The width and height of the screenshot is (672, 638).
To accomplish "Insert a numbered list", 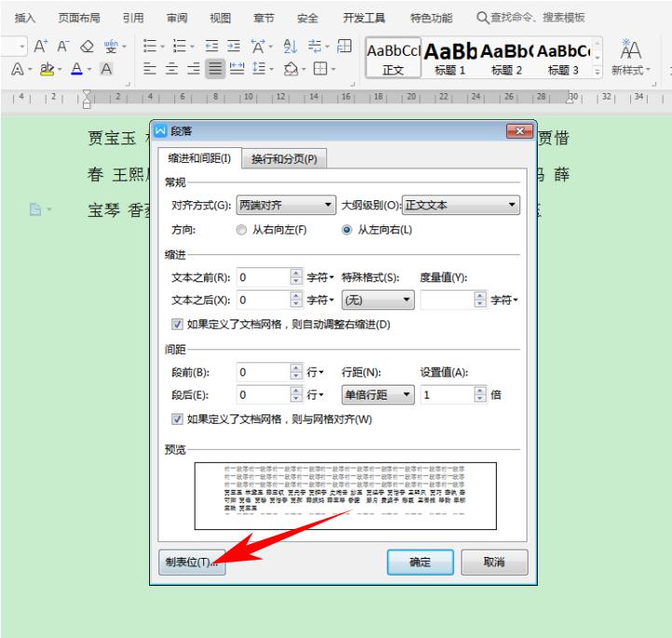I will (180, 46).
